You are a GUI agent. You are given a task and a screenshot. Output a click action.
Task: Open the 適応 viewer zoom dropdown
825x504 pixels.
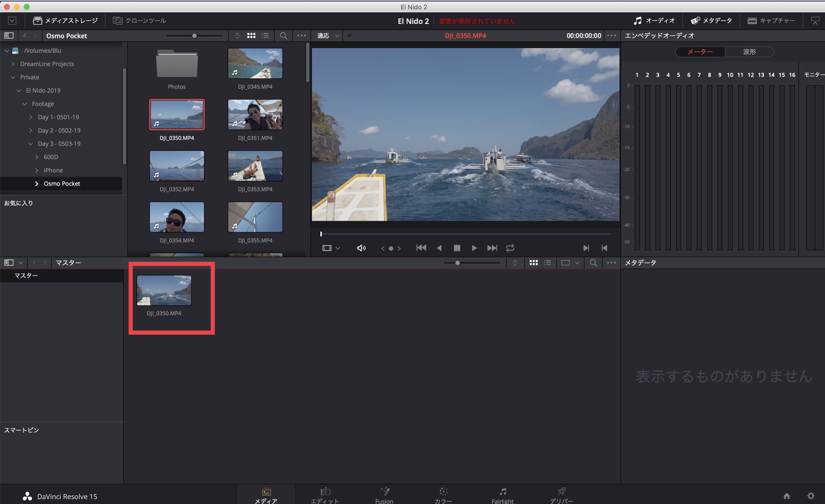328,36
